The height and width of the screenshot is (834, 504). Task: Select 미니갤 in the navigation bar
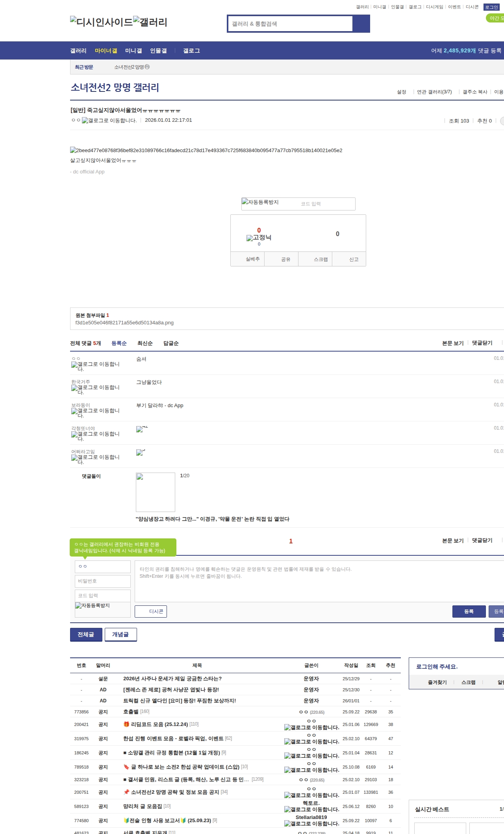click(x=133, y=51)
